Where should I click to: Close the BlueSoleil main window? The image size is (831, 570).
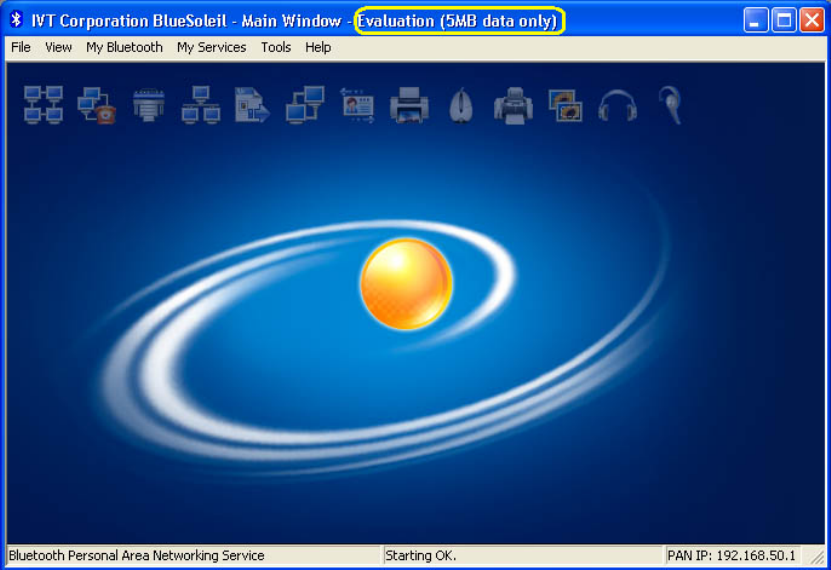[x=812, y=20]
